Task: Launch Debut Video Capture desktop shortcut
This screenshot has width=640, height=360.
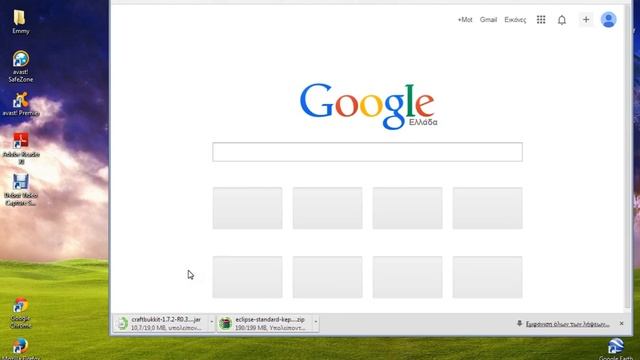Action: tap(21, 189)
